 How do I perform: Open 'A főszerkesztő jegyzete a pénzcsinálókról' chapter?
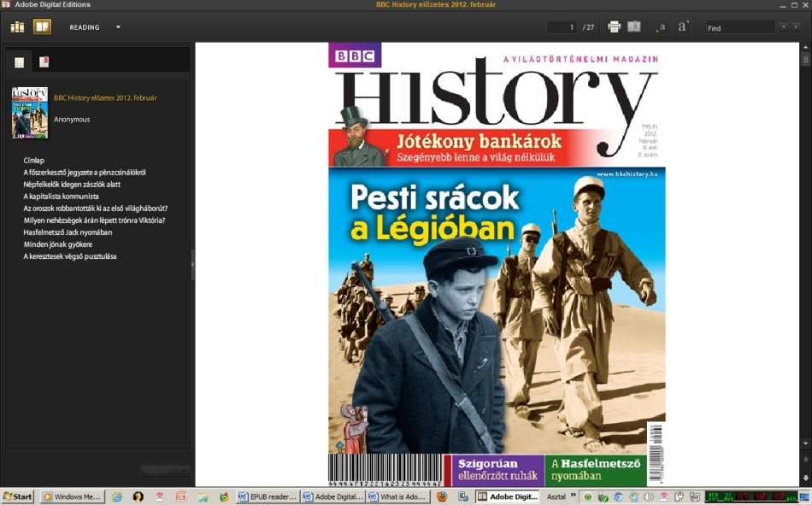pyautogui.click(x=85, y=172)
